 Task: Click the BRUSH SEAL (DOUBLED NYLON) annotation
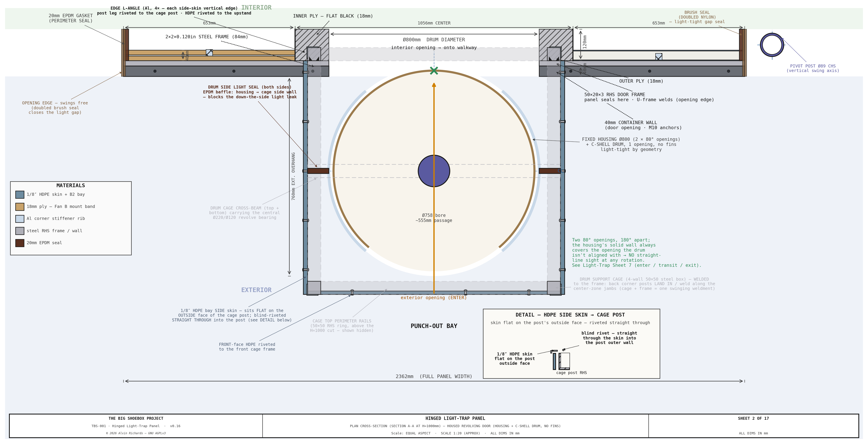(697, 17)
